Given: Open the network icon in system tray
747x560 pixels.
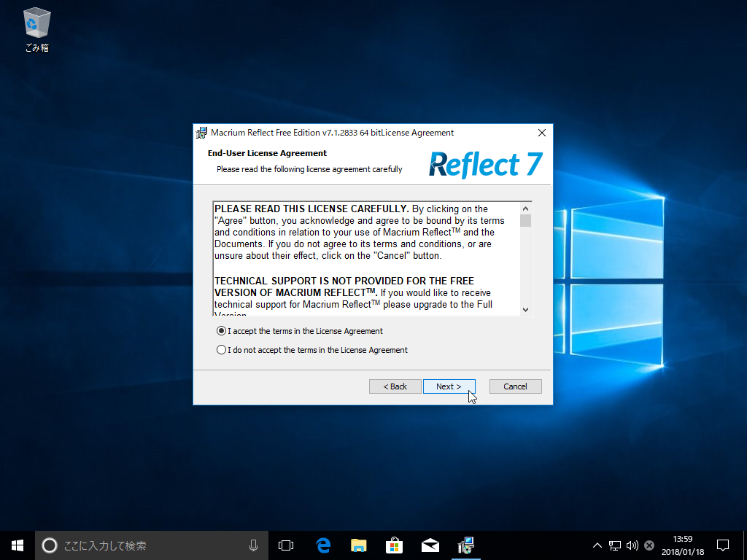Looking at the screenshot, I should 614,545.
